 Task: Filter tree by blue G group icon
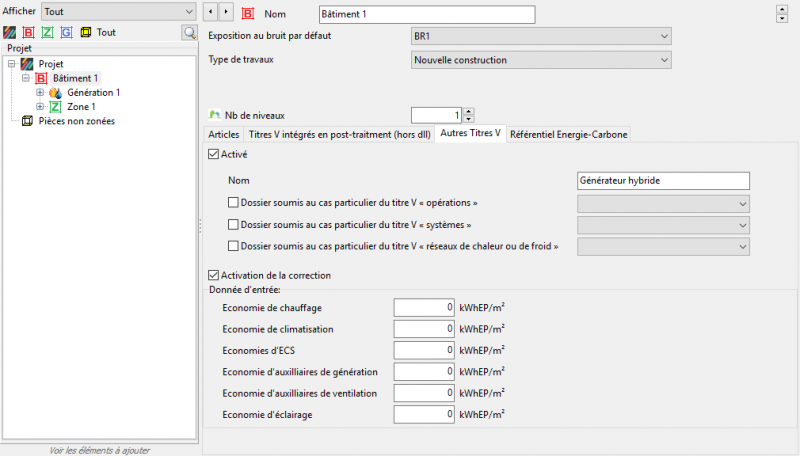tap(66, 33)
